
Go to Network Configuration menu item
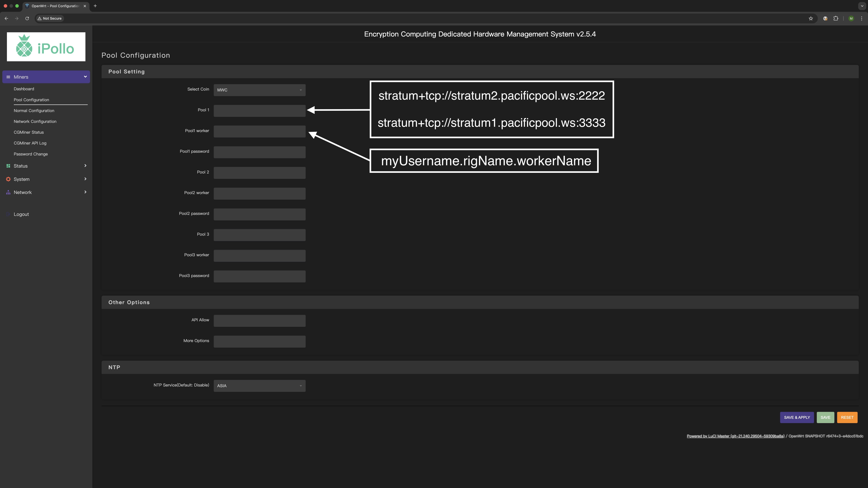(x=35, y=122)
